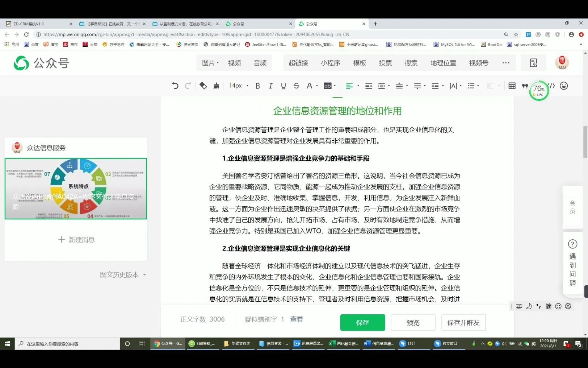Toggle underline formatting

point(283,86)
